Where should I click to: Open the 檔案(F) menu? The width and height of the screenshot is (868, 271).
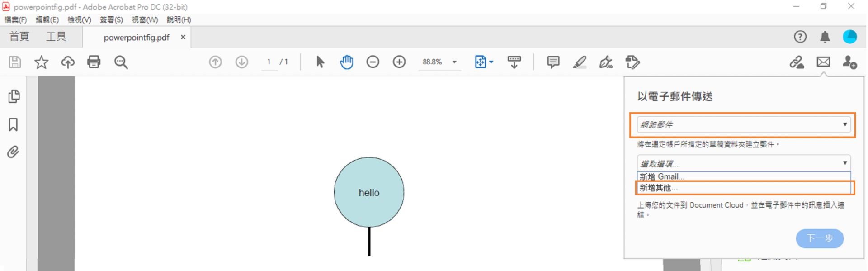[16, 20]
